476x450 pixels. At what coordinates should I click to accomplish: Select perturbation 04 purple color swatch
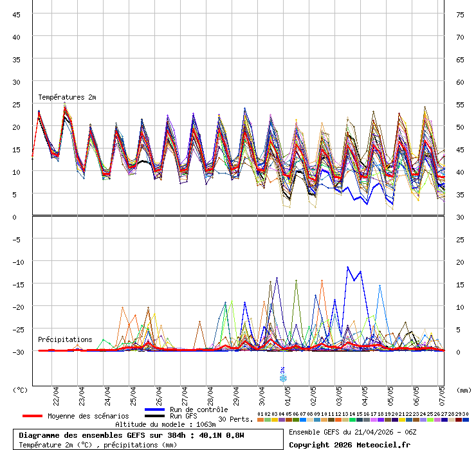pyautogui.click(x=282, y=420)
